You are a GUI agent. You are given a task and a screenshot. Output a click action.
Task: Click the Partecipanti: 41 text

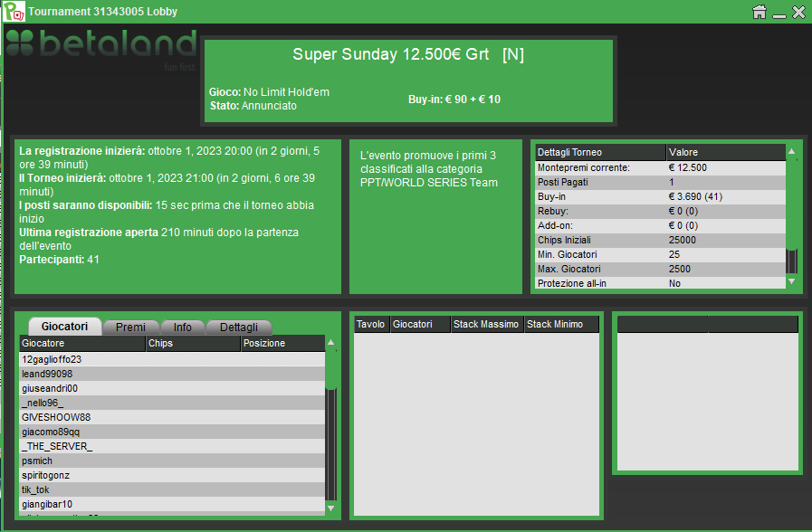coord(59,260)
